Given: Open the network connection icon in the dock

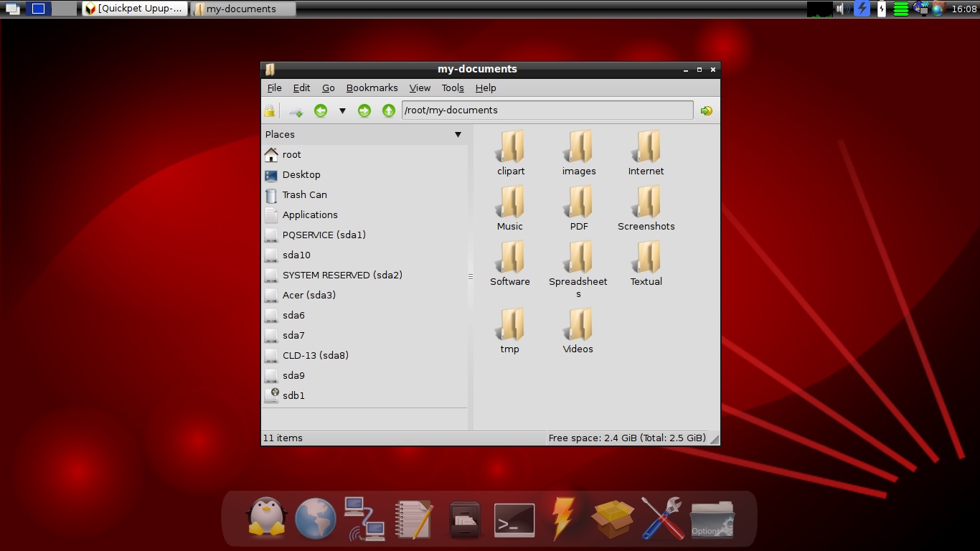Looking at the screenshot, I should coord(364,519).
